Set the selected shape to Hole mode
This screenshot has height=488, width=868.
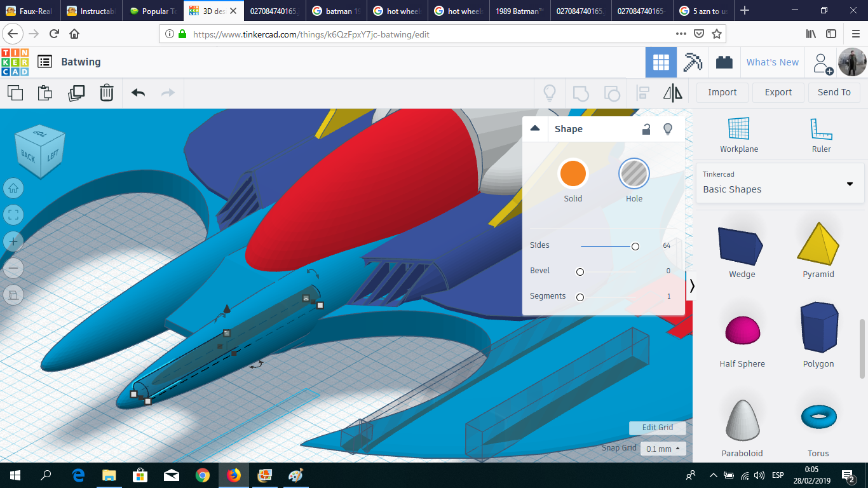(634, 173)
